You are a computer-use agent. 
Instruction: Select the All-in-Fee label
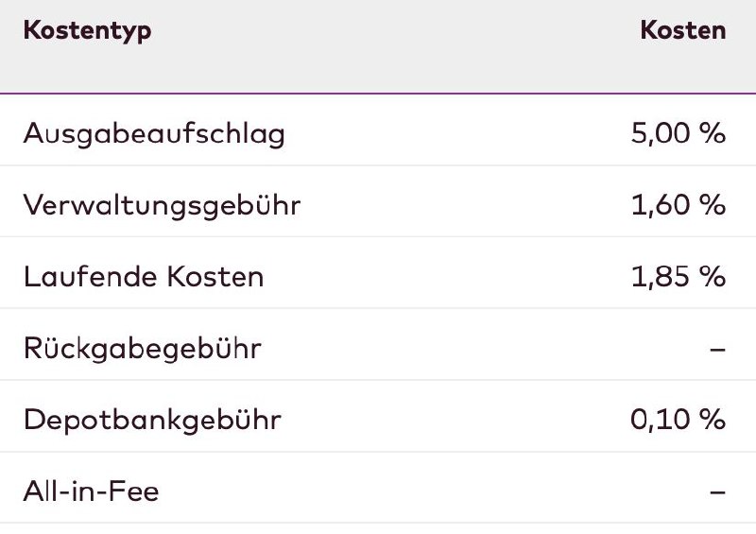coord(92,491)
